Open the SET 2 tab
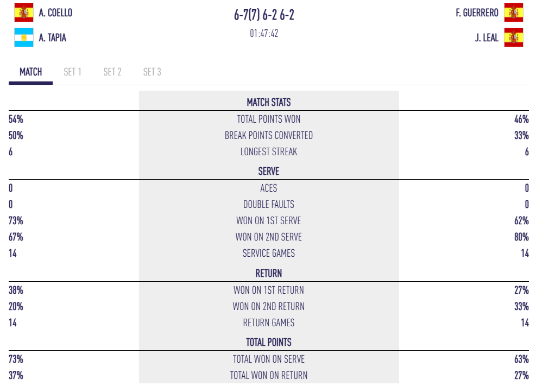536x392 pixels. click(112, 72)
